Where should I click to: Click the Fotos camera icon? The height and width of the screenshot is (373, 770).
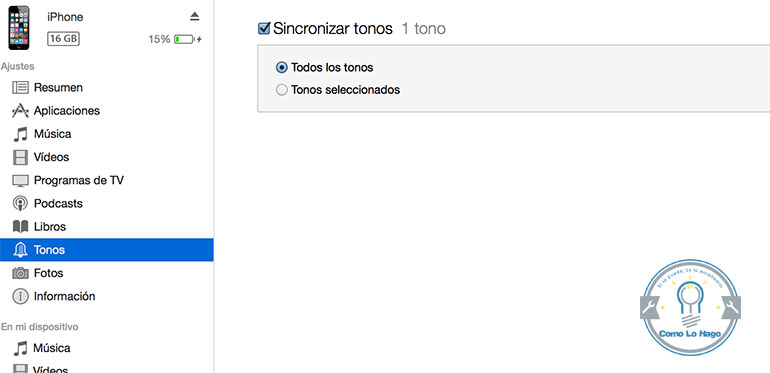pyautogui.click(x=20, y=273)
